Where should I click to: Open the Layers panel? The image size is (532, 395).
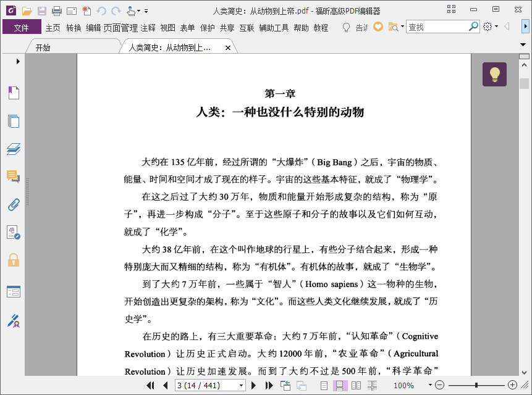click(14, 149)
